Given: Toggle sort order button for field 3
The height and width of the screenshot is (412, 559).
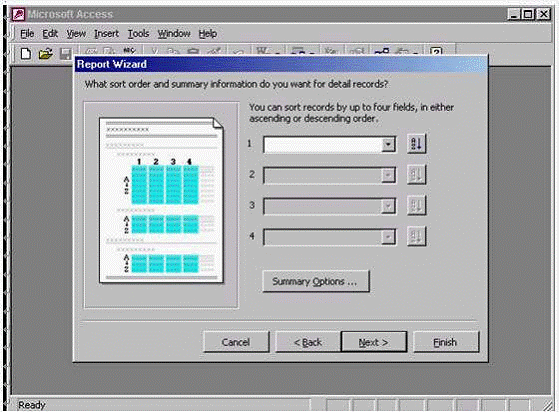Looking at the screenshot, I should pyautogui.click(x=416, y=205).
